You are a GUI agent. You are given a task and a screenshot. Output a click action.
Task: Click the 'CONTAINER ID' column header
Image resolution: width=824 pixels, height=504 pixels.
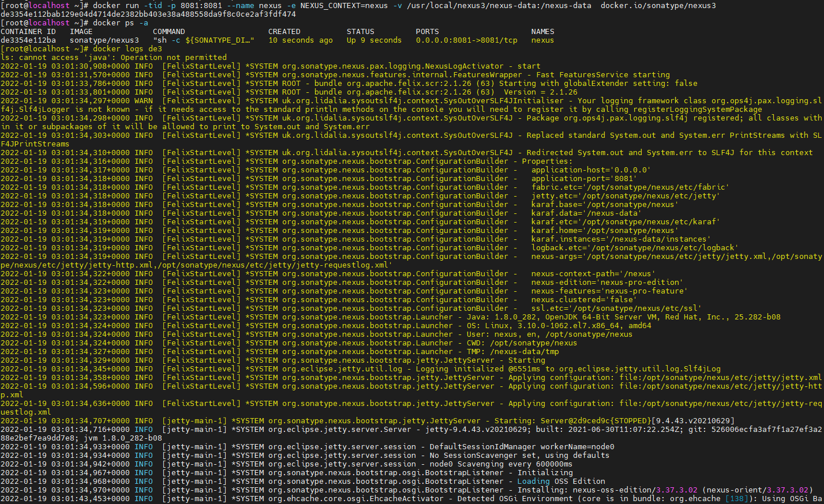tap(28, 31)
